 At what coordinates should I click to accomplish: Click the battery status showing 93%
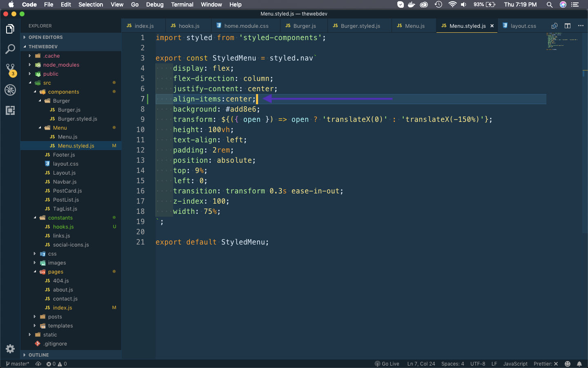(x=485, y=4)
